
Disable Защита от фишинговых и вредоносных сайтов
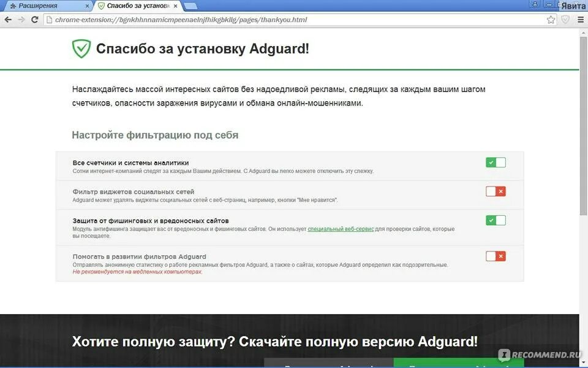pyautogui.click(x=496, y=220)
